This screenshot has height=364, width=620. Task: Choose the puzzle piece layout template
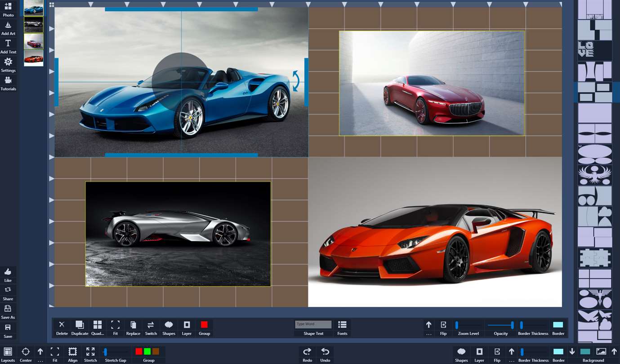click(595, 258)
